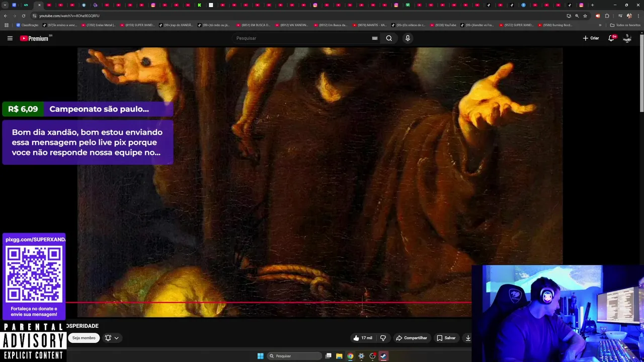
Task: Open install/cast icon in address bar
Action: [x=569, y=16]
